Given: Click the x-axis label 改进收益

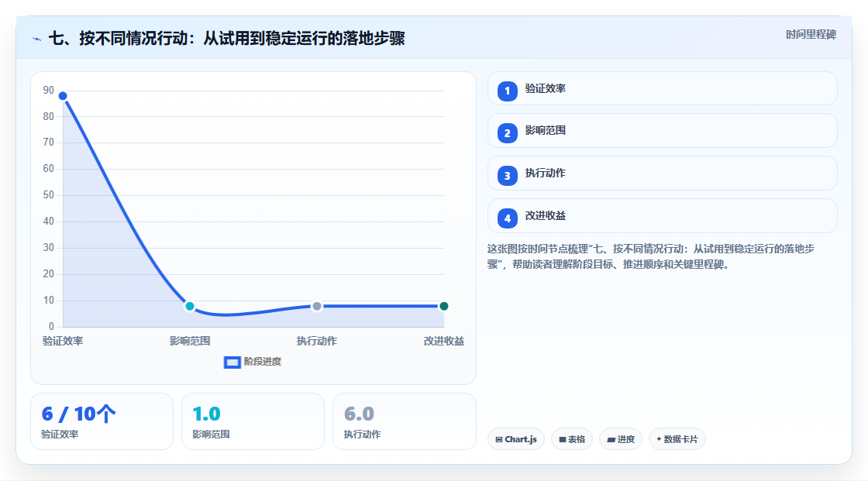Looking at the screenshot, I should [444, 341].
